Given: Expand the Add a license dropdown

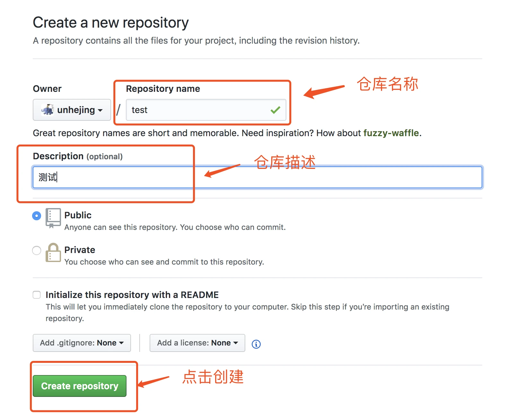Looking at the screenshot, I should pyautogui.click(x=197, y=343).
